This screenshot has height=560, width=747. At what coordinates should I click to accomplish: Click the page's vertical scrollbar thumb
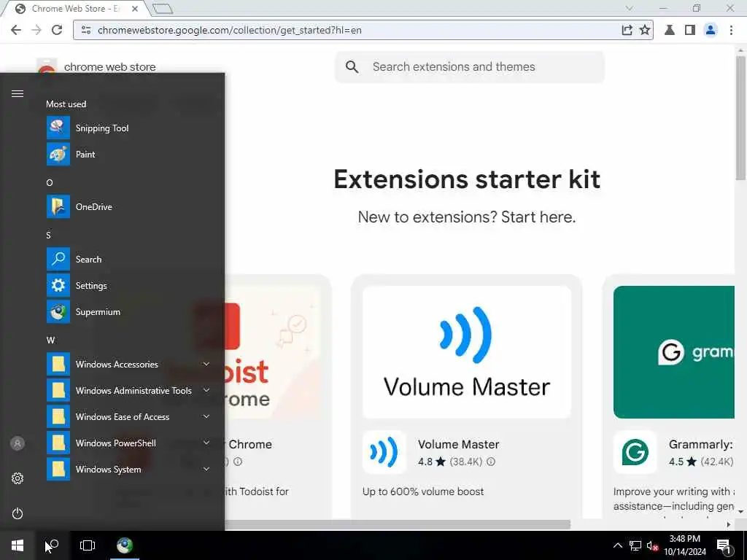tap(741, 118)
